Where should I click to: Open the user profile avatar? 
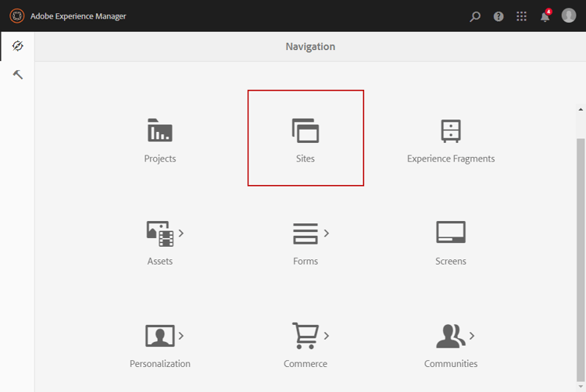click(569, 16)
